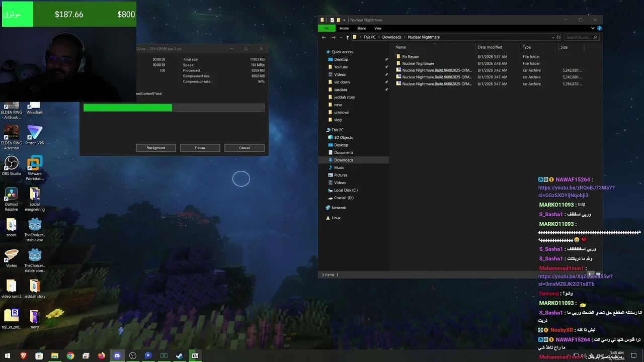This screenshot has width=644, height=362.
Task: Open Firefox from the taskbar
Action: tap(102, 355)
